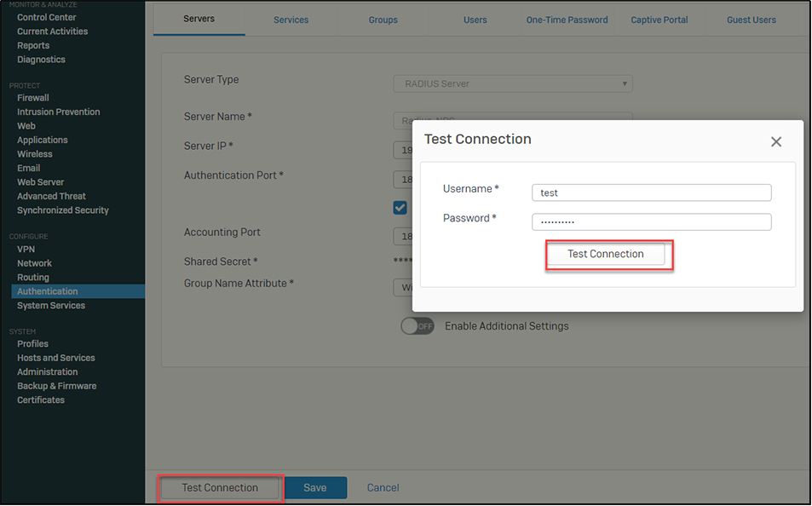Toggle Enable Additional Settings switch

418,326
